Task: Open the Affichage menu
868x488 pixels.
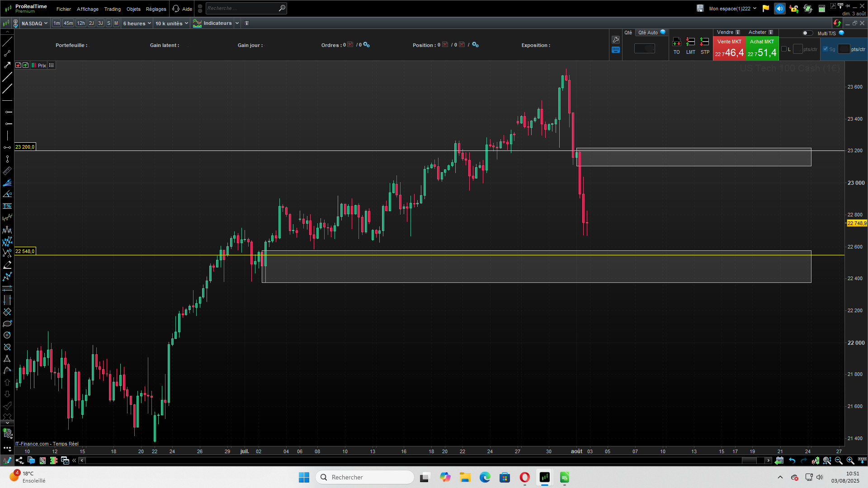Action: [87, 9]
